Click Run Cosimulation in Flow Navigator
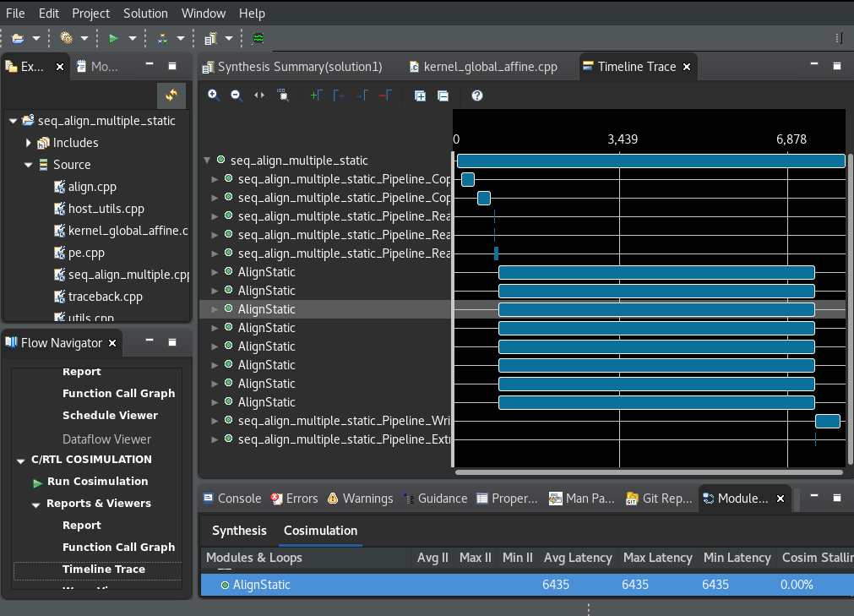Image resolution: width=854 pixels, height=616 pixels. tap(97, 482)
